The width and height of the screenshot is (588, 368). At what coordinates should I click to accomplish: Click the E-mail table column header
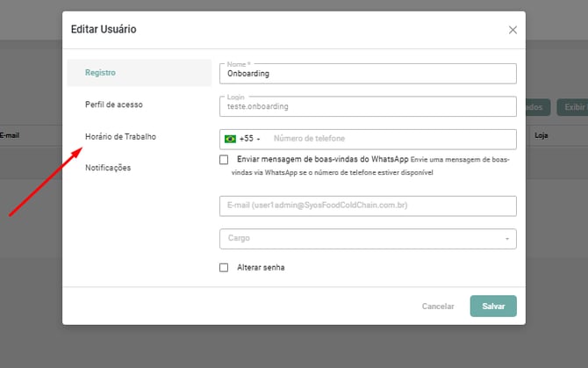coord(11,136)
